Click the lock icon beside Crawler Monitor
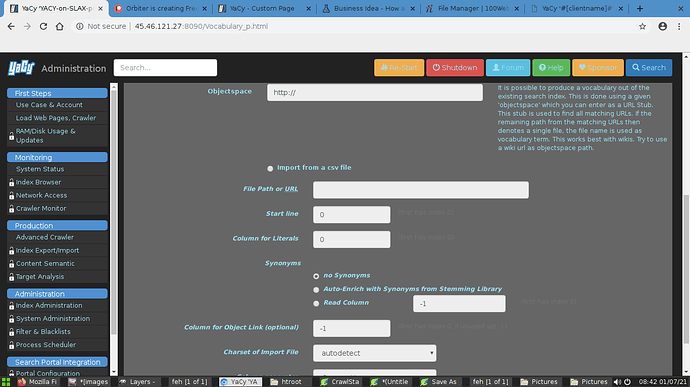690x387 pixels. point(11,209)
